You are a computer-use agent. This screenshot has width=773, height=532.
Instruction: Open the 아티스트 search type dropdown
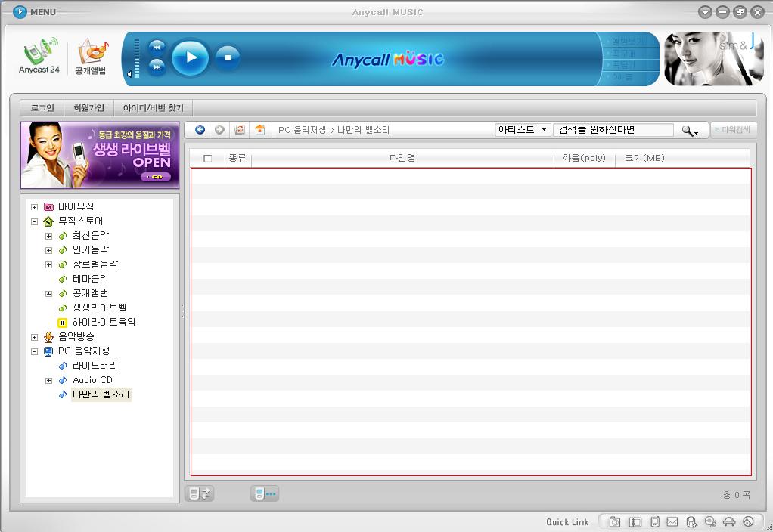point(523,130)
